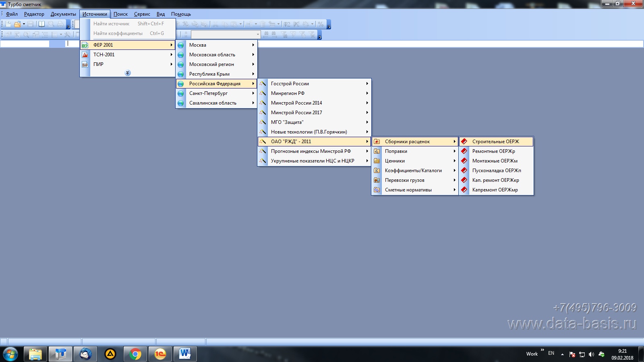Open yellow circle A app on taskbar
Screen dimensions: 644x362
110,354
